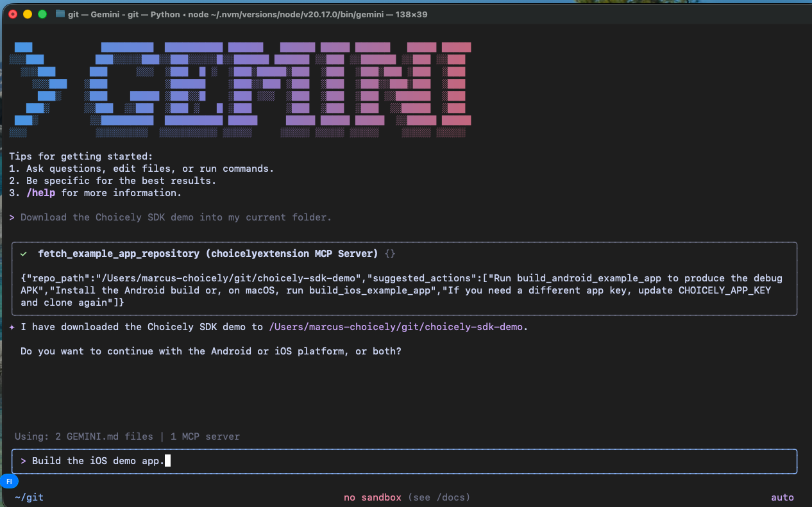Click the {} braces icon after MCP Server
This screenshot has height=507, width=812.
(x=389, y=253)
